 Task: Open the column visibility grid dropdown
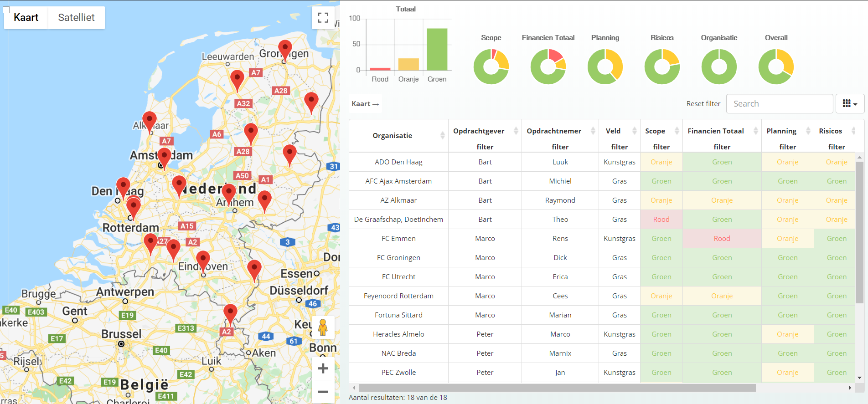pyautogui.click(x=850, y=104)
